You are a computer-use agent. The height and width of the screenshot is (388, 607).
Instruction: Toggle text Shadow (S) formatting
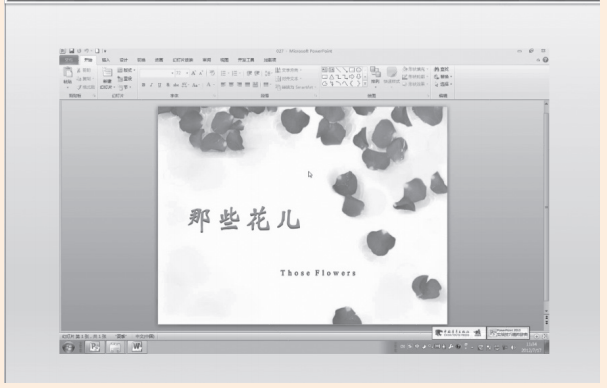click(x=168, y=85)
